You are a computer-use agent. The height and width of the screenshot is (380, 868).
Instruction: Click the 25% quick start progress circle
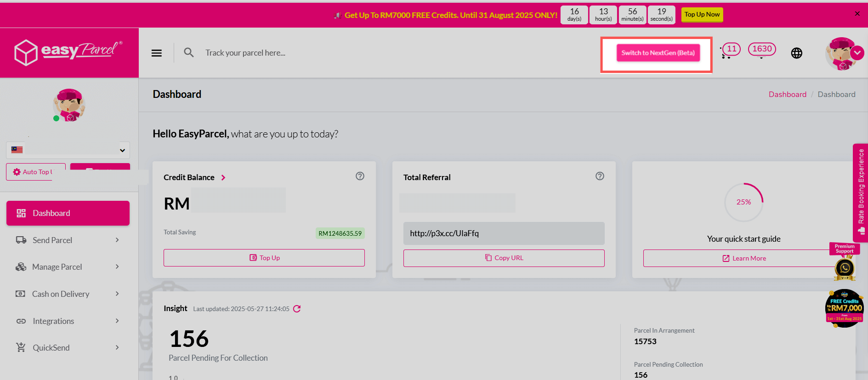[744, 202]
